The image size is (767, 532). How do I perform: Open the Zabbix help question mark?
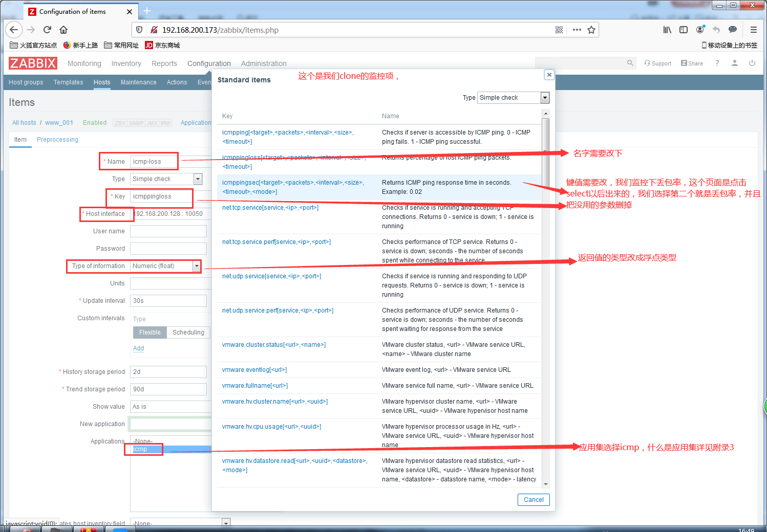pos(717,63)
